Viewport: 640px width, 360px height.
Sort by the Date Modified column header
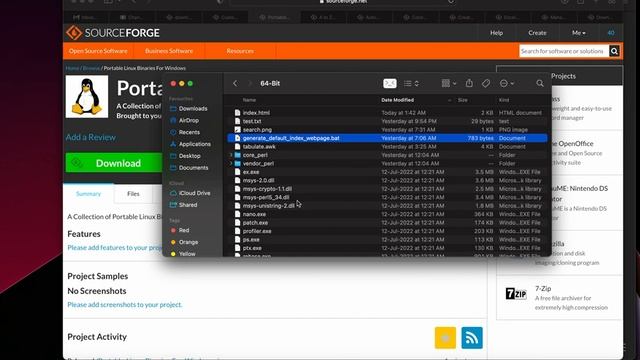[x=397, y=100]
